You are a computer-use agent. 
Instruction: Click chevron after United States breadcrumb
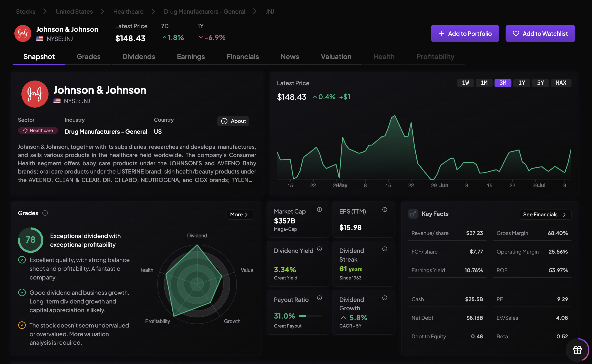[x=103, y=12]
